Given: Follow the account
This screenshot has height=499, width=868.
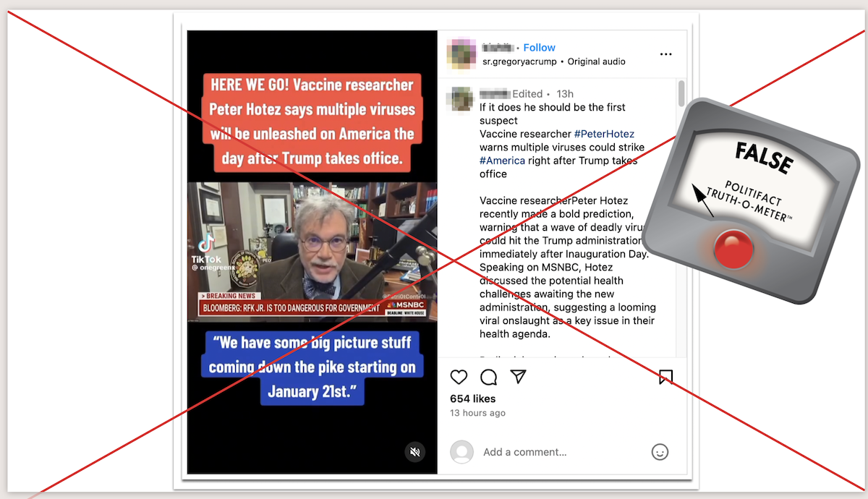Looking at the screenshot, I should point(540,48).
